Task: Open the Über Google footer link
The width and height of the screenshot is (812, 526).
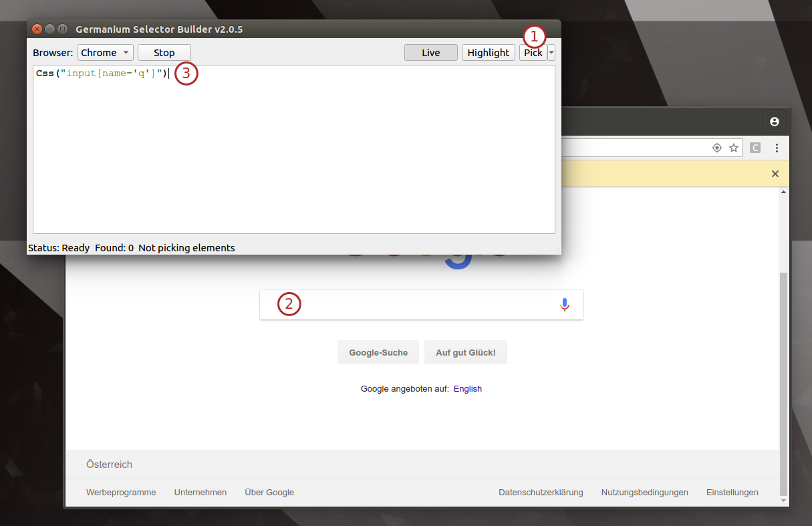Action: pyautogui.click(x=269, y=493)
